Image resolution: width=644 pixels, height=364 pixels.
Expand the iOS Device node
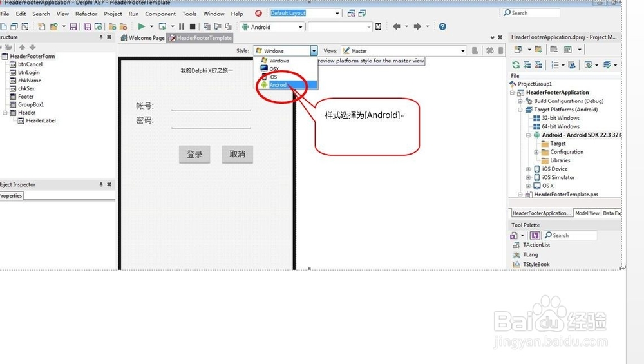click(528, 169)
